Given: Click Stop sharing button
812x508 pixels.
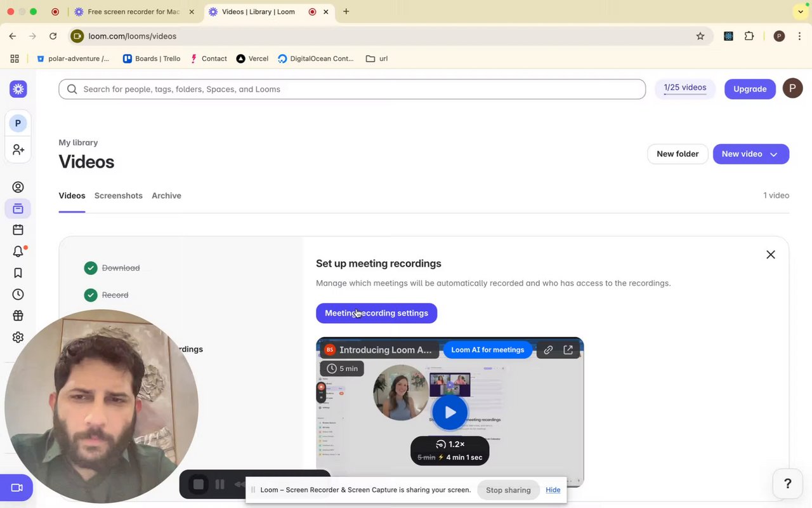Looking at the screenshot, I should tap(508, 490).
